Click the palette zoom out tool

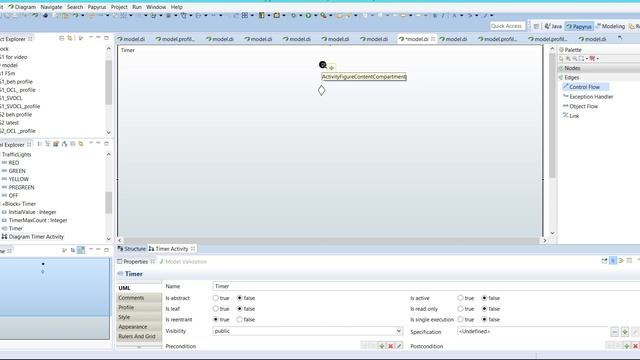[x=575, y=59]
